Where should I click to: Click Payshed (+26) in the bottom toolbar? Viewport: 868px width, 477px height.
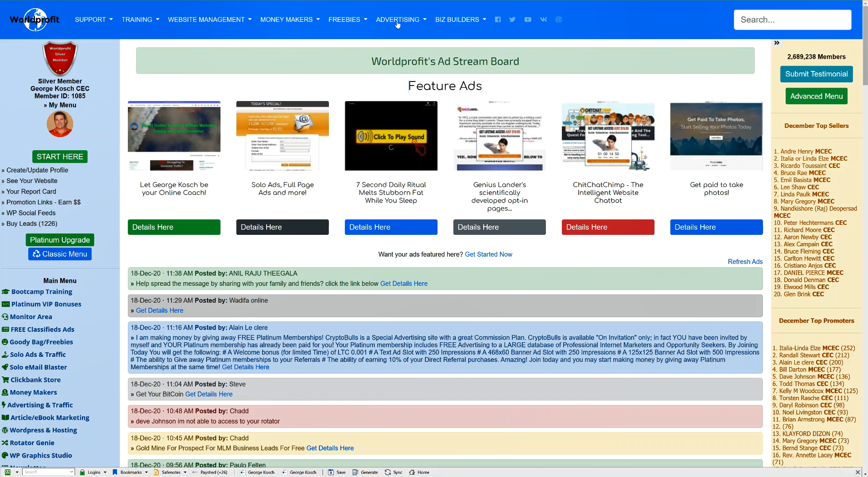tap(210, 472)
